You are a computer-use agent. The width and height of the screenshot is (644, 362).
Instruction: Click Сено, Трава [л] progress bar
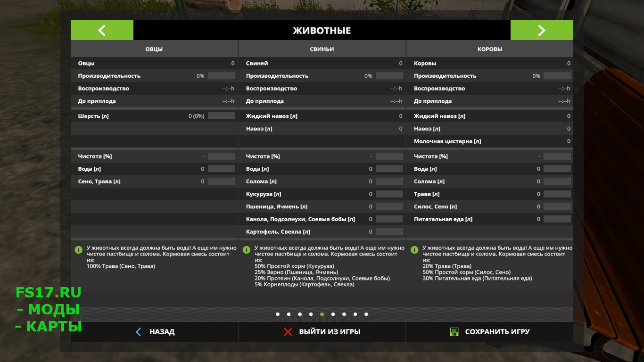[x=221, y=181]
